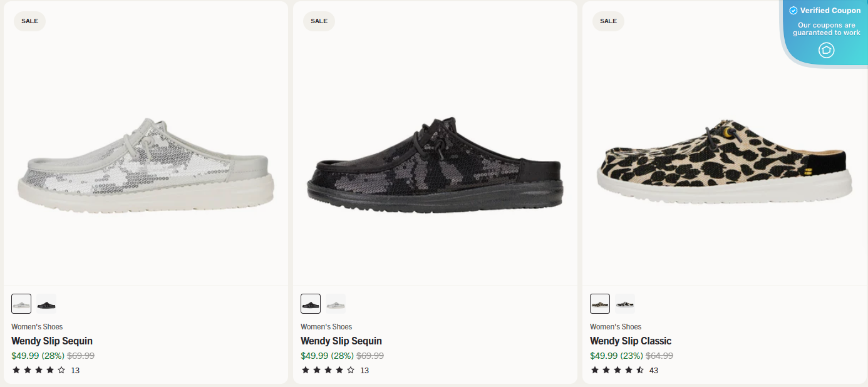This screenshot has height=387, width=868.
Task: Select the black colorway swatch for first Wendy Slip Sequin
Action: click(x=45, y=303)
